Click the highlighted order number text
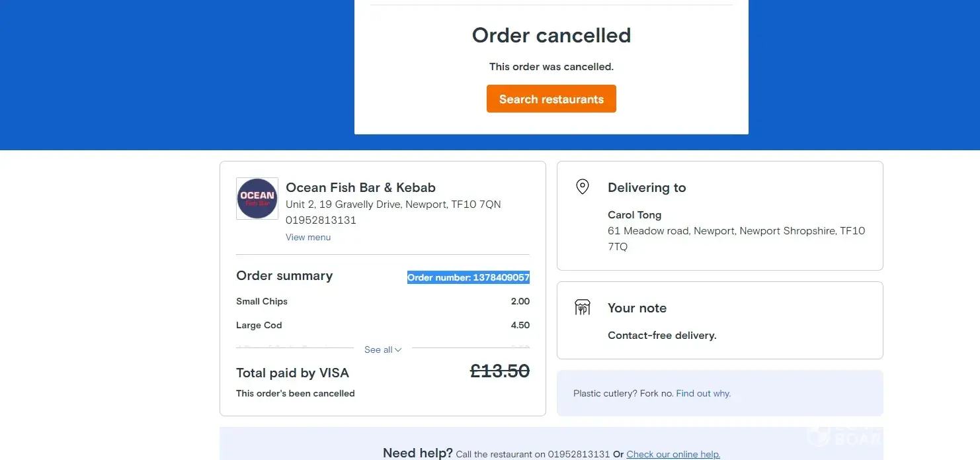 pyautogui.click(x=468, y=277)
